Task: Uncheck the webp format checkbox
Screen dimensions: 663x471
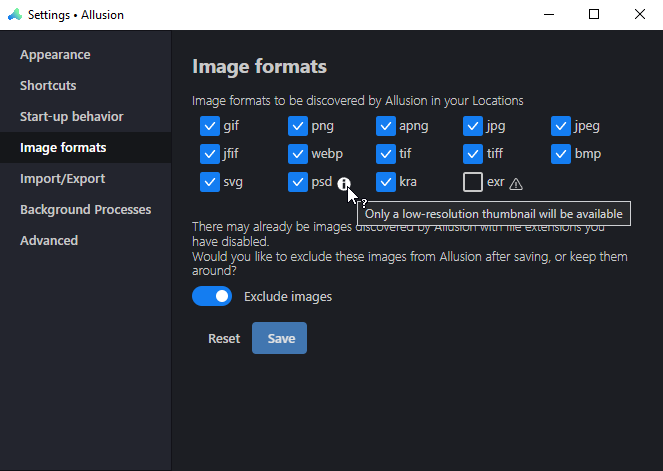Action: 298,154
